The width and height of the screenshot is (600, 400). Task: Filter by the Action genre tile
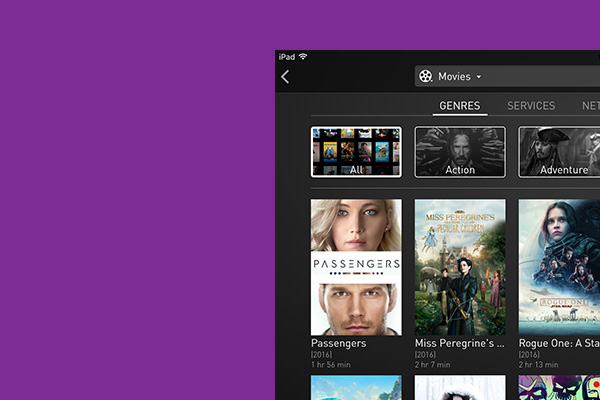click(460, 152)
